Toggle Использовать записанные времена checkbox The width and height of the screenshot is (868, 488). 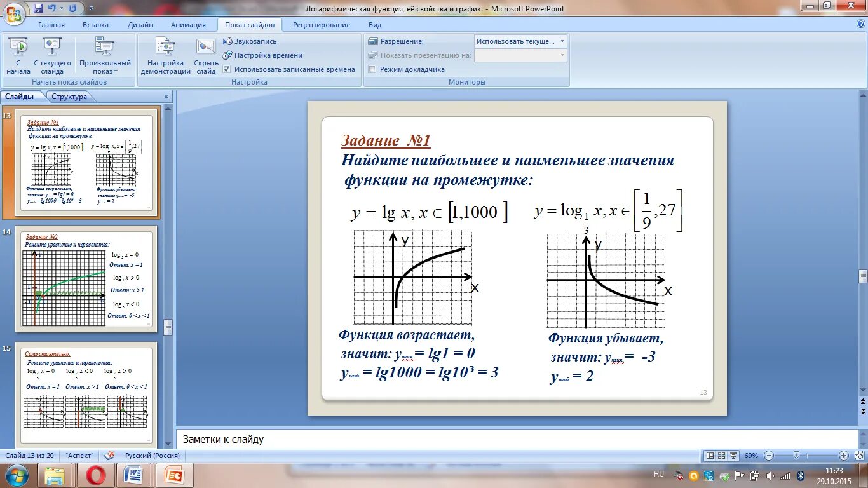227,69
